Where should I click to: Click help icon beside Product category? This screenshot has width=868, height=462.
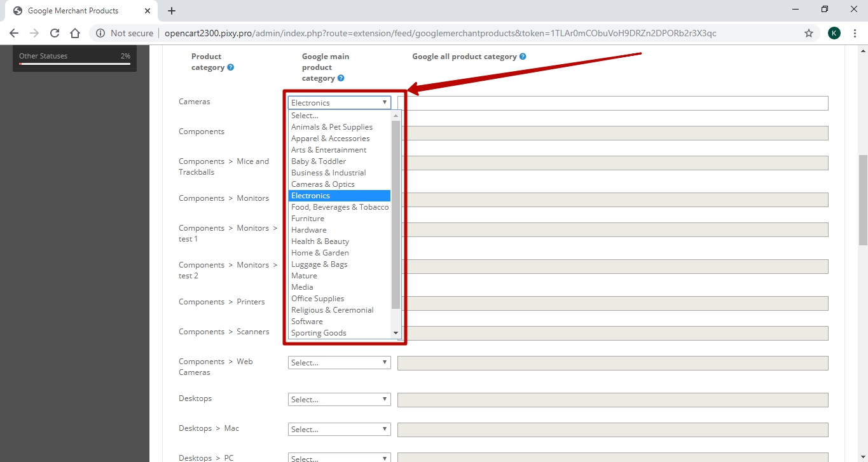coord(230,67)
